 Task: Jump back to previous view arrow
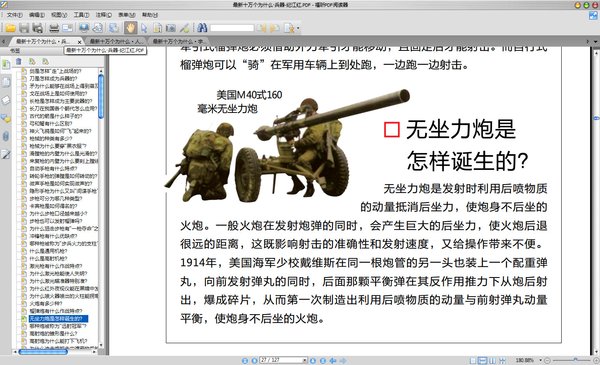click(x=333, y=360)
